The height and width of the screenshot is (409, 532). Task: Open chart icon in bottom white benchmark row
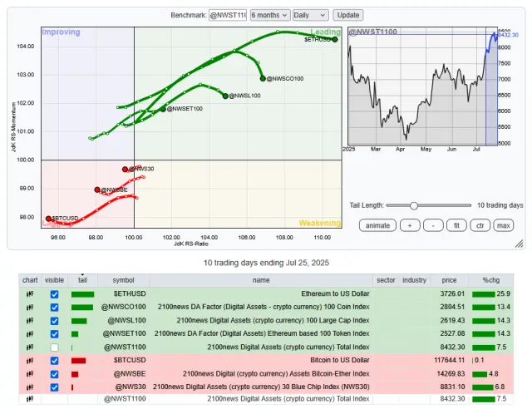pyautogui.click(x=30, y=399)
